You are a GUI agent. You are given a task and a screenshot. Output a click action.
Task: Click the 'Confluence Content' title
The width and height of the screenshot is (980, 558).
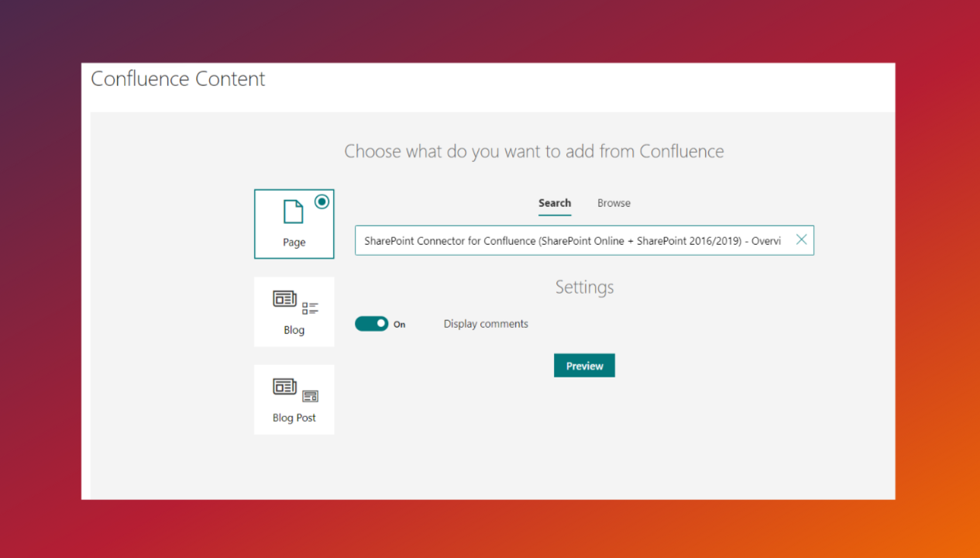pyautogui.click(x=178, y=79)
